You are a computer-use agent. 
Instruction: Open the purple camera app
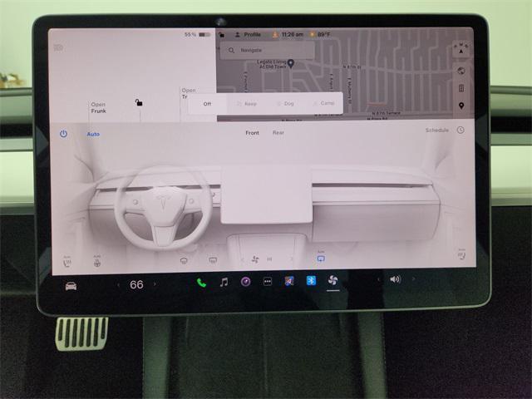tap(246, 282)
